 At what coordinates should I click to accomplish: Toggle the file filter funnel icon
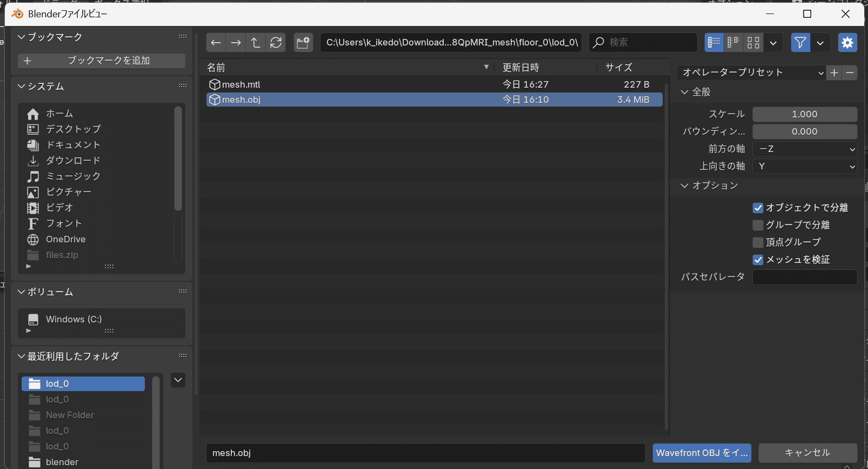pyautogui.click(x=800, y=43)
